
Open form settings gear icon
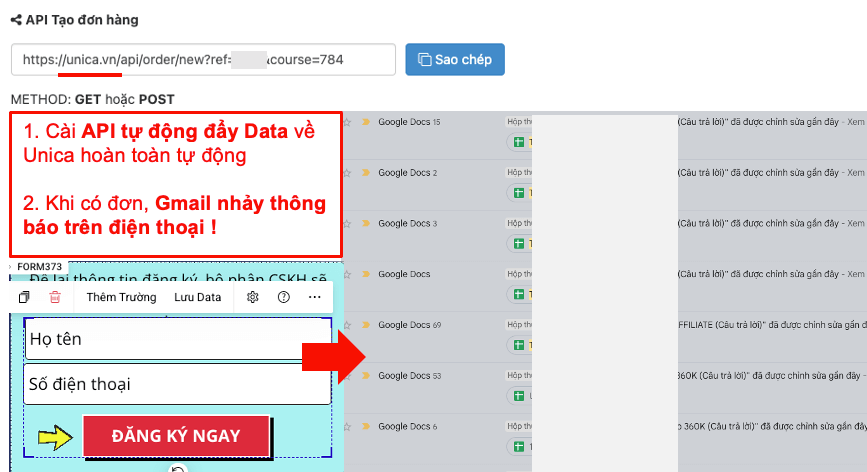(x=253, y=297)
